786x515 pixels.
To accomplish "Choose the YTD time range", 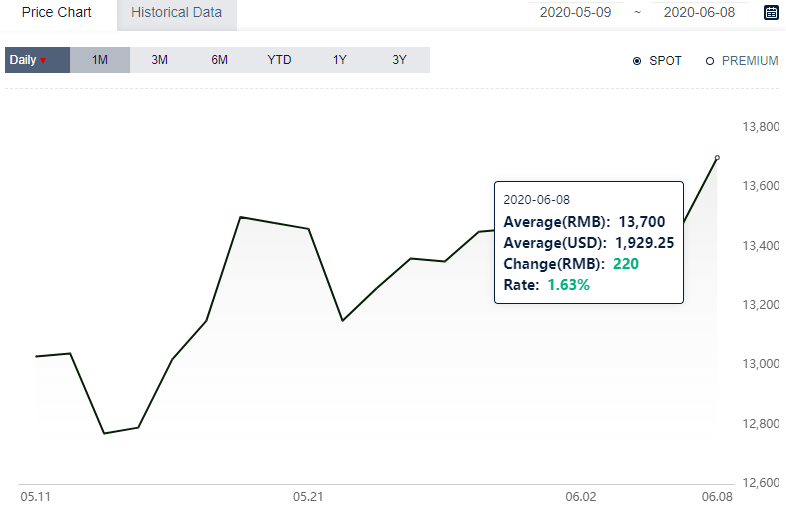I will pyautogui.click(x=279, y=60).
